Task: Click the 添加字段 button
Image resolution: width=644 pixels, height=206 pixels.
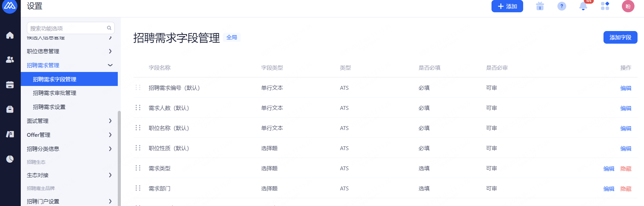Action: [620, 38]
